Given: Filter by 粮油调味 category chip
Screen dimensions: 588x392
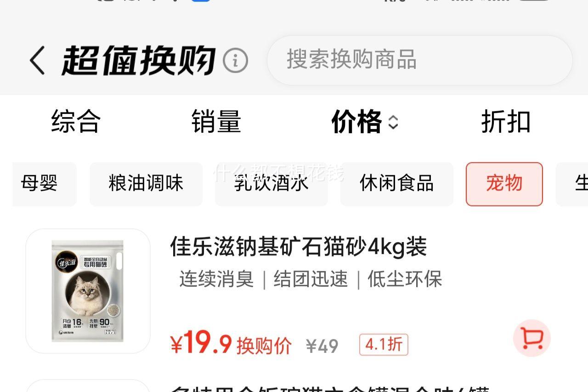Looking at the screenshot, I should point(146,184).
